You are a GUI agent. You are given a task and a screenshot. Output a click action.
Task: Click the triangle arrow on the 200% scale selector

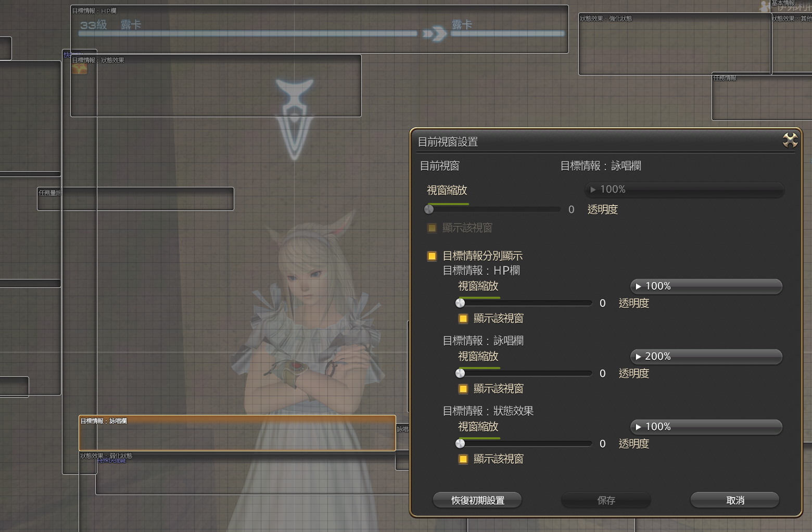click(638, 357)
